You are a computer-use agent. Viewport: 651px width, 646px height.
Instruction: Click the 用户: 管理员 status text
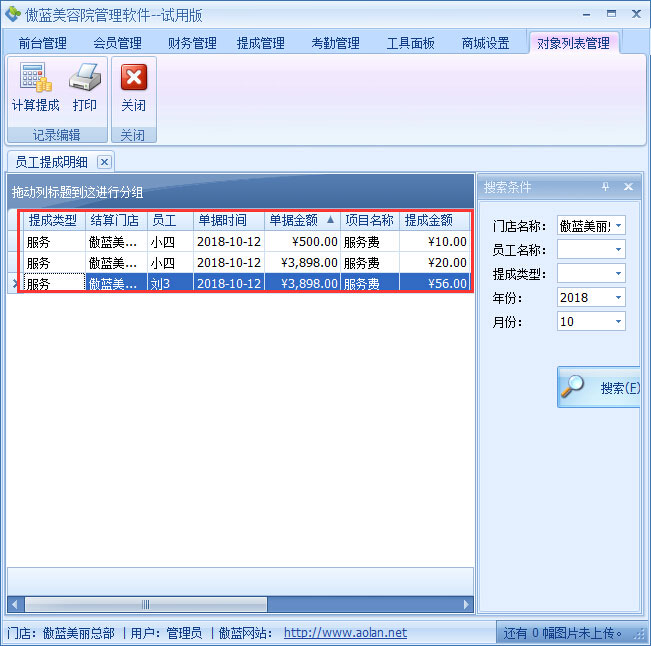click(x=166, y=633)
